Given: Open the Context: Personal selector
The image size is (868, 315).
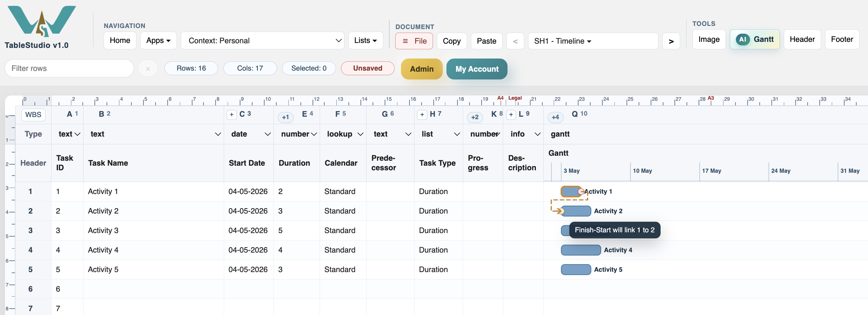Looking at the screenshot, I should click(x=262, y=40).
